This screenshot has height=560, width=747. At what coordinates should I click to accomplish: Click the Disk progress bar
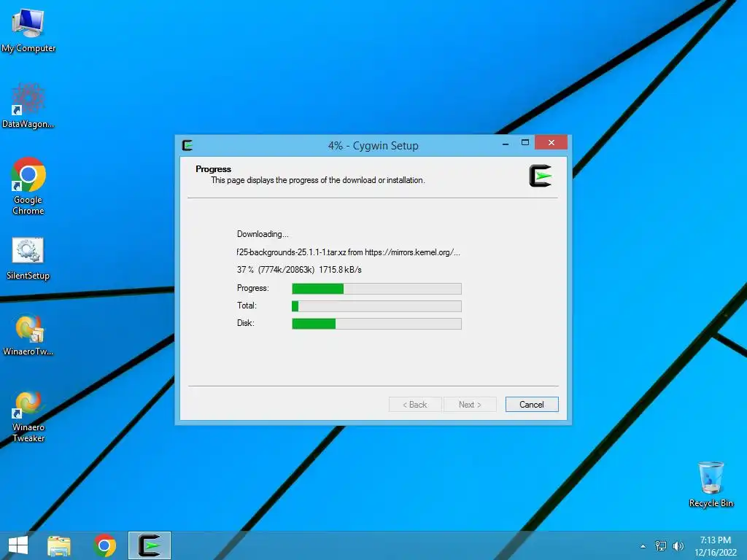point(376,324)
